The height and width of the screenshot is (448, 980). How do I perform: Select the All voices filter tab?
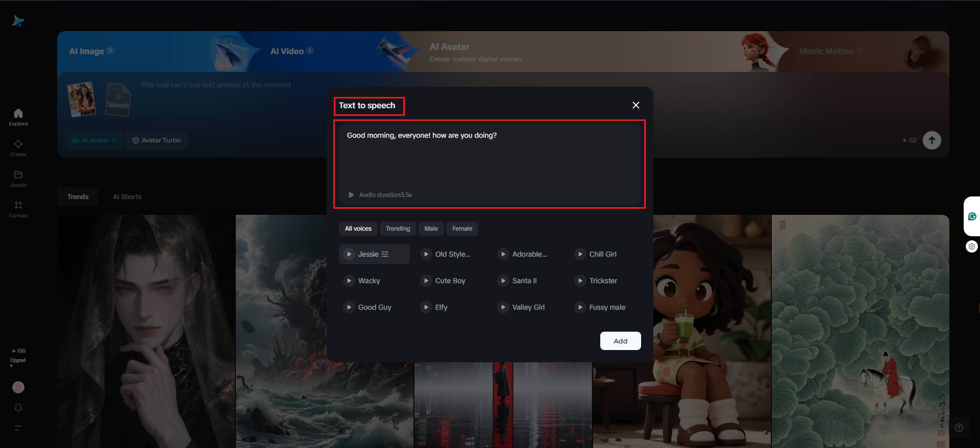tap(358, 229)
